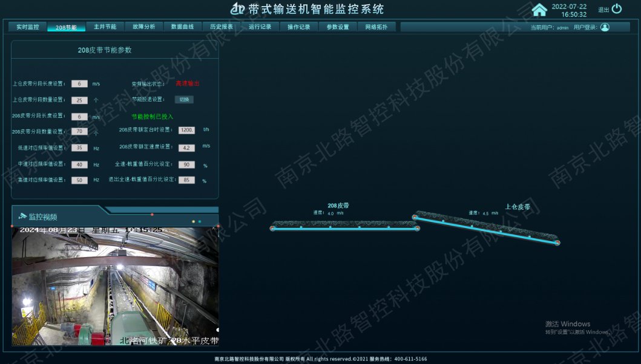
Task: Open the 网络拓扑 tab
Action: 376,27
